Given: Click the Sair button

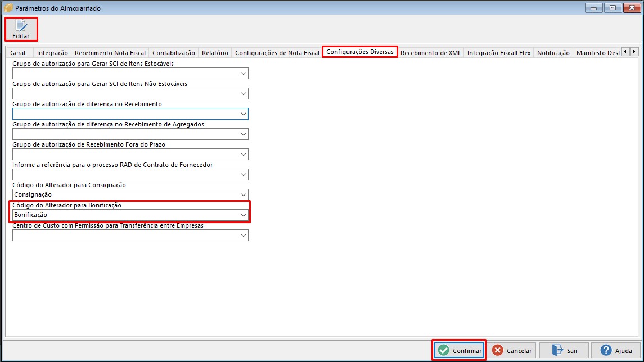Looking at the screenshot, I should coord(564,350).
